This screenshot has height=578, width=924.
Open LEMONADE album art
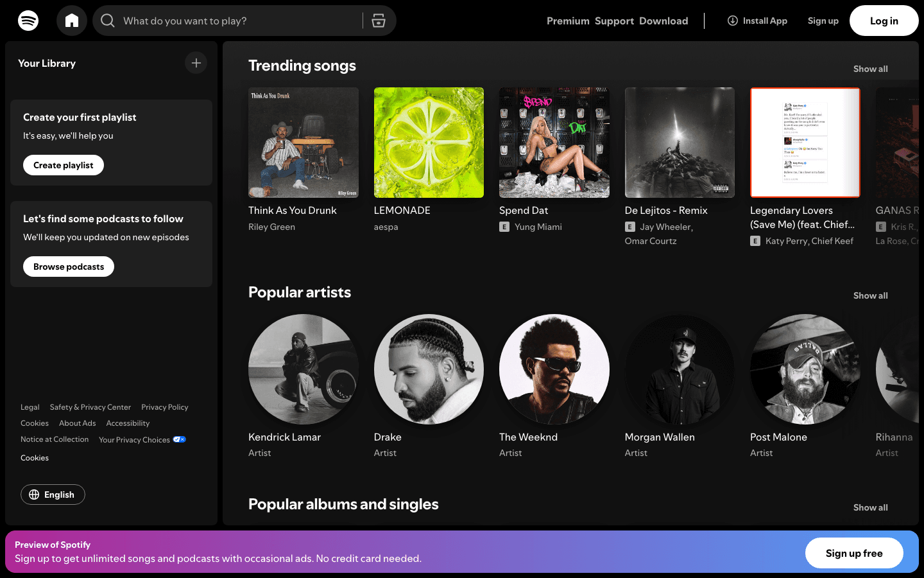429,143
